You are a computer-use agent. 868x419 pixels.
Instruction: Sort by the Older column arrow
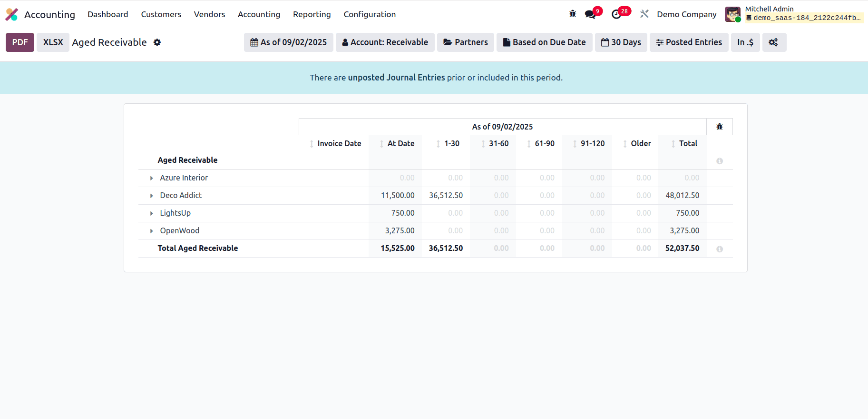(x=625, y=144)
